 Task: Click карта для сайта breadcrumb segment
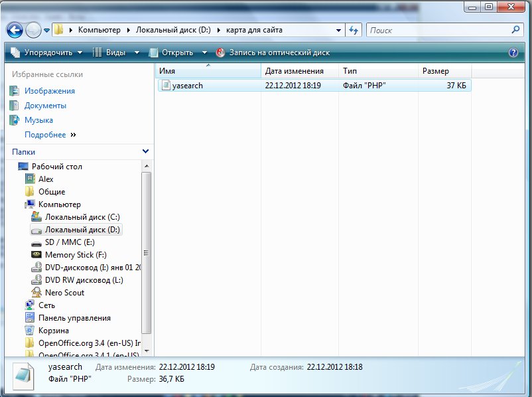(x=254, y=30)
